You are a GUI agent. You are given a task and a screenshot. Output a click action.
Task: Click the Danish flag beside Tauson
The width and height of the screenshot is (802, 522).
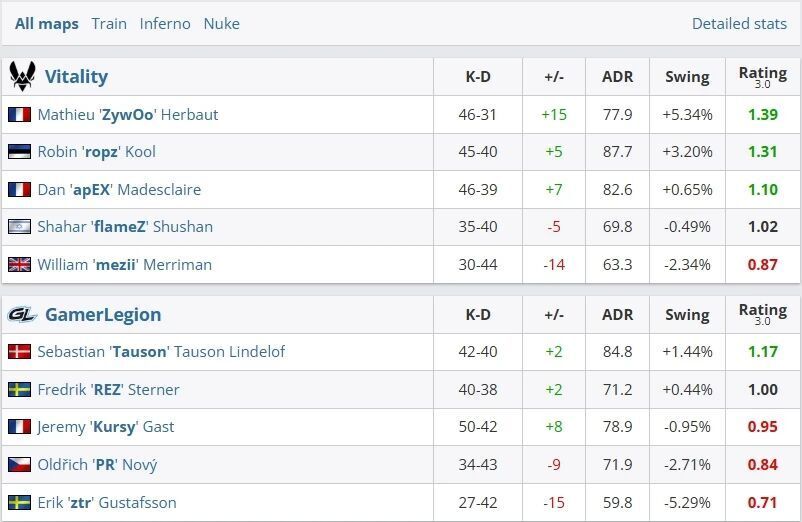(19, 352)
